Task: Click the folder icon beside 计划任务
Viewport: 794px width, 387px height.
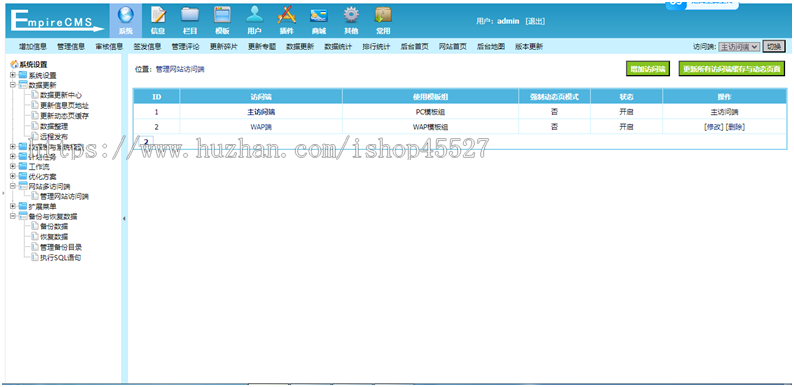Action: point(23,157)
